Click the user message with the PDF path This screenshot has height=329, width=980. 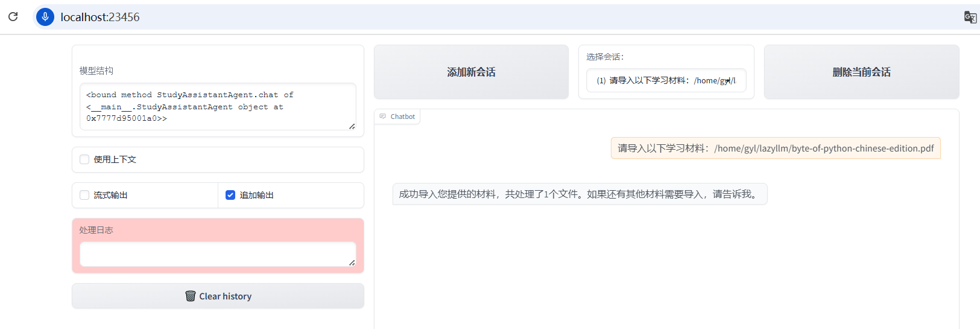click(776, 149)
